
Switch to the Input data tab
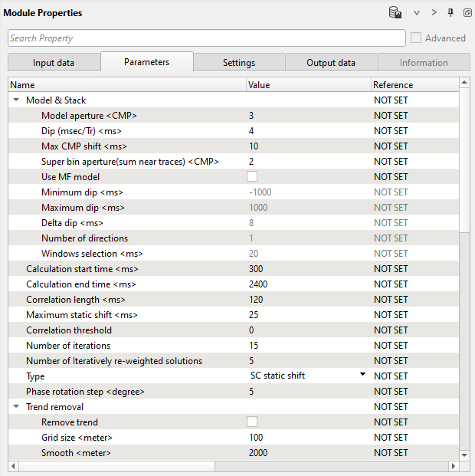click(54, 63)
